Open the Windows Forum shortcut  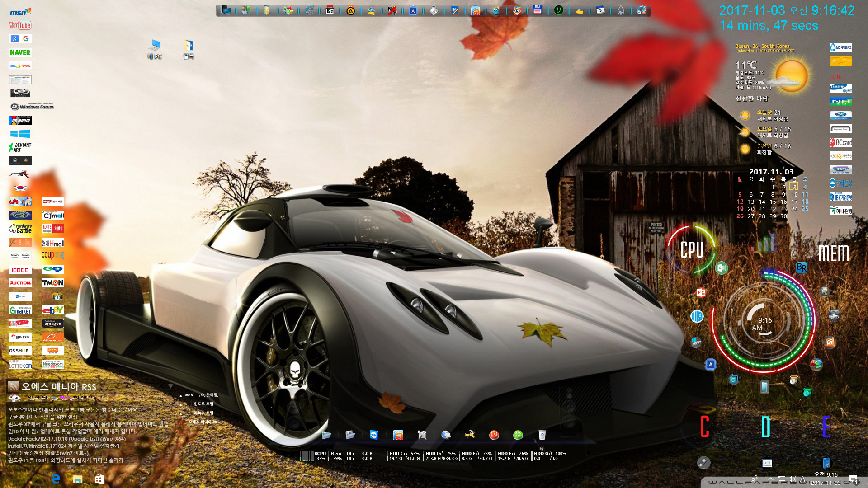[x=32, y=107]
